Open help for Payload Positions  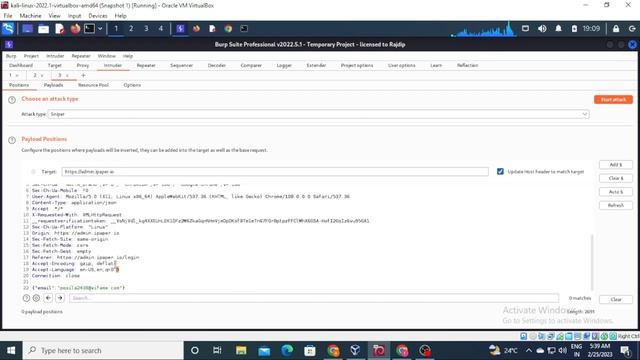pyautogui.click(x=12, y=140)
